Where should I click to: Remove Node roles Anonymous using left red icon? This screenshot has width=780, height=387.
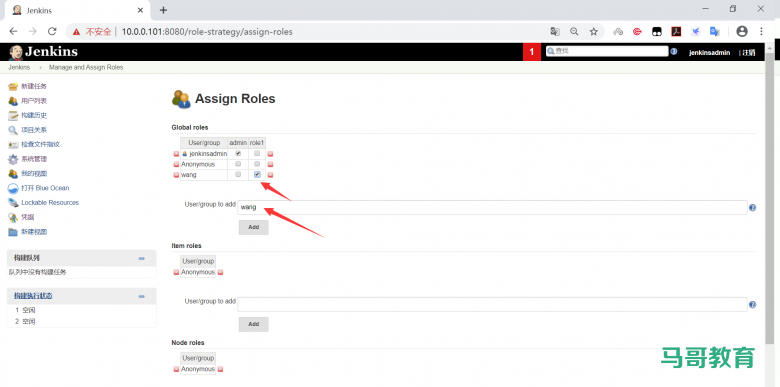click(x=176, y=370)
